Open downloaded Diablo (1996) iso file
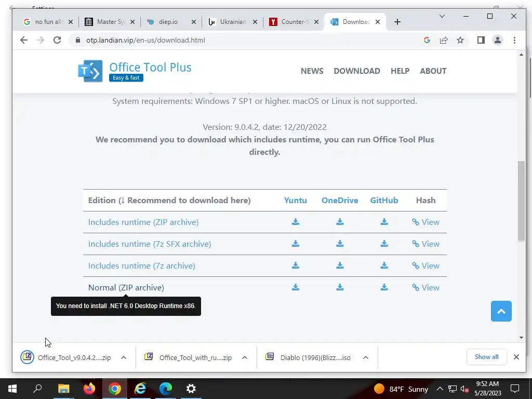 [x=308, y=357]
